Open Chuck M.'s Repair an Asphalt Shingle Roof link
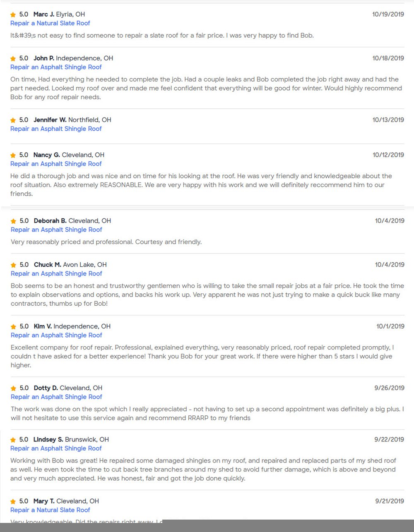This screenshot has height=532, width=414. tap(56, 273)
